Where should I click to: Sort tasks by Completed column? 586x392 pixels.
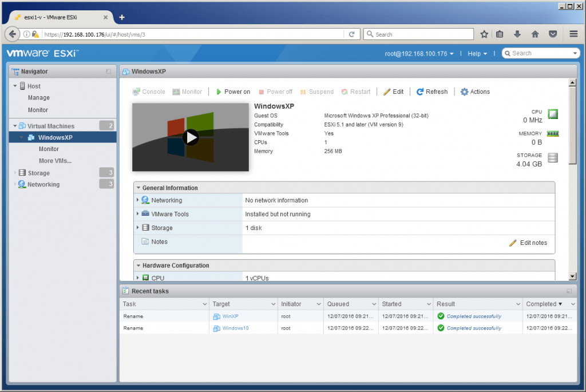pyautogui.click(x=544, y=304)
